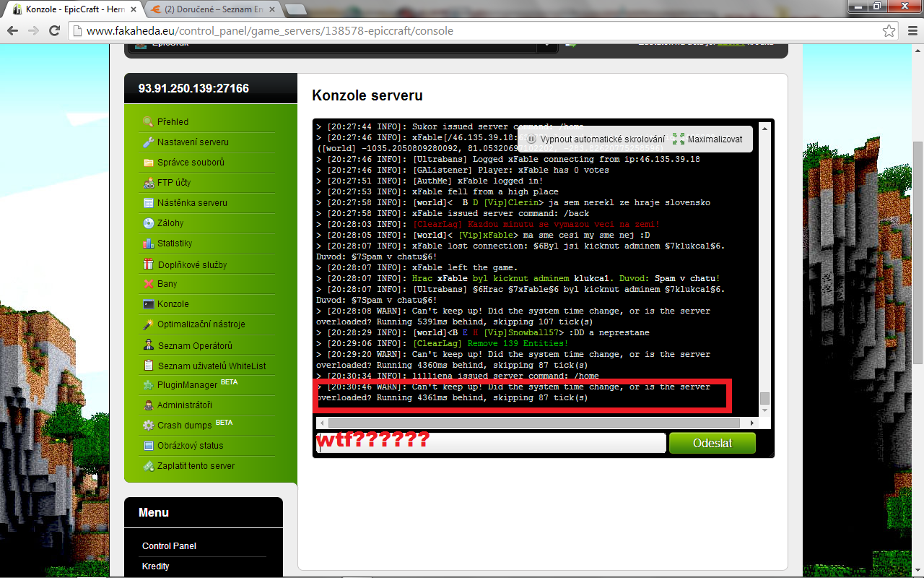Maximize console with Maximalizovat button
Screen dimensions: 924x578
[707, 139]
